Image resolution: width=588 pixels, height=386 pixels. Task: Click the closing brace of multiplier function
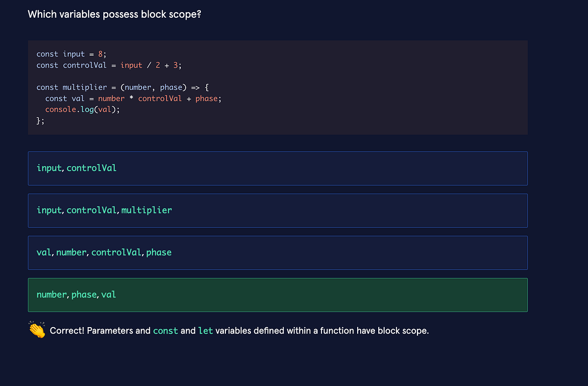(x=39, y=120)
